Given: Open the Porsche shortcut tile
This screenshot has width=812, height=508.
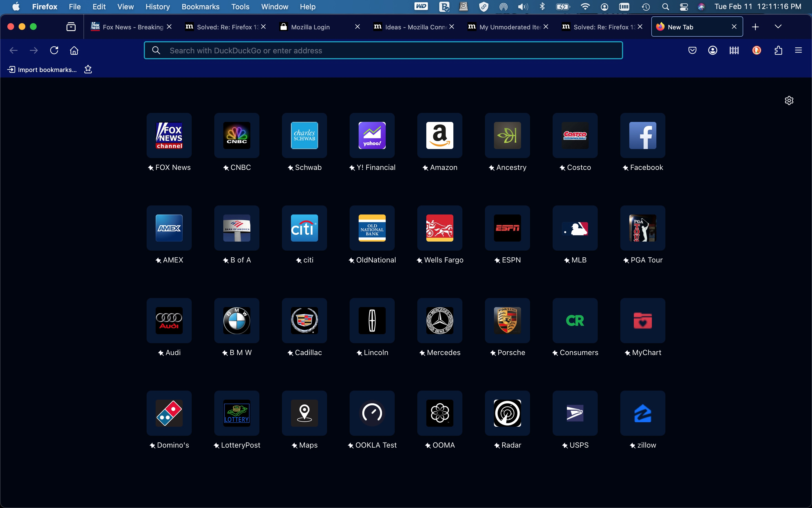Looking at the screenshot, I should pos(507,321).
